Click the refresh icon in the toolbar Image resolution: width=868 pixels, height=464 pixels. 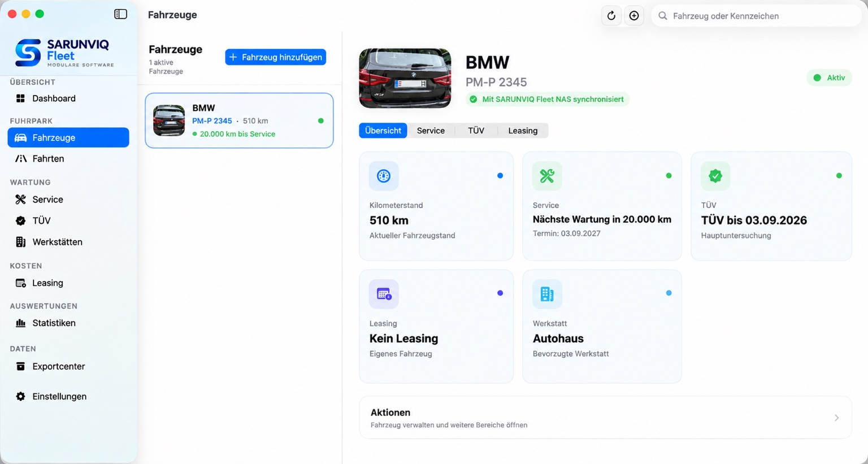click(611, 16)
